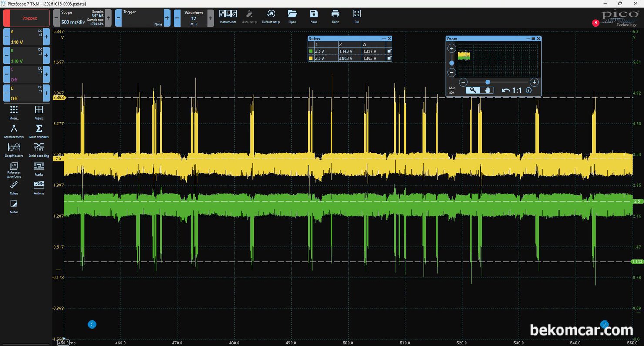Click the horizontal zoom slider handle in the Zoom panel
The width and height of the screenshot is (644, 346).
488,82
